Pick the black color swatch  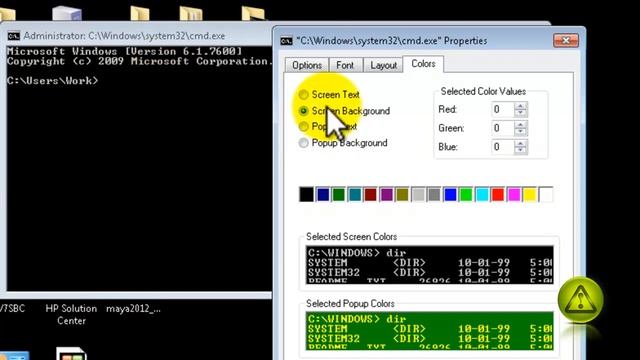click(x=307, y=195)
